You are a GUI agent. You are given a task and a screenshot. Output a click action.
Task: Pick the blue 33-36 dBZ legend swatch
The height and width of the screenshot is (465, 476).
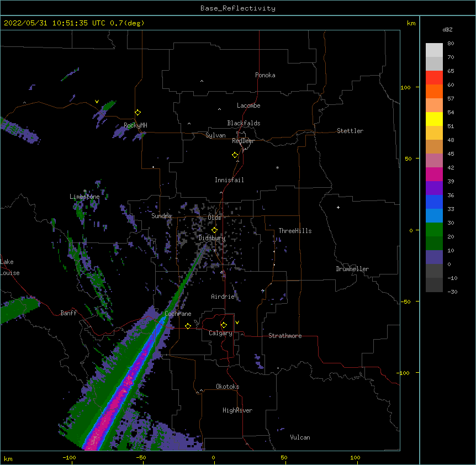pyautogui.click(x=434, y=202)
